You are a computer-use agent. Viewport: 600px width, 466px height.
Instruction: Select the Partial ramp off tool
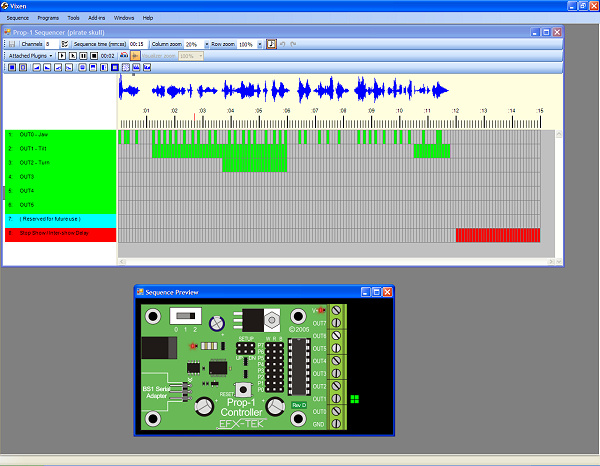68,68
